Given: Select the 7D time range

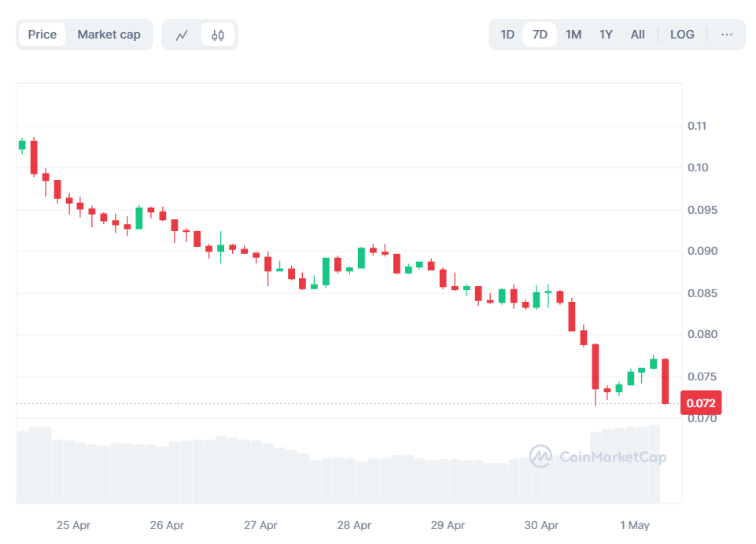Looking at the screenshot, I should pyautogui.click(x=540, y=35).
